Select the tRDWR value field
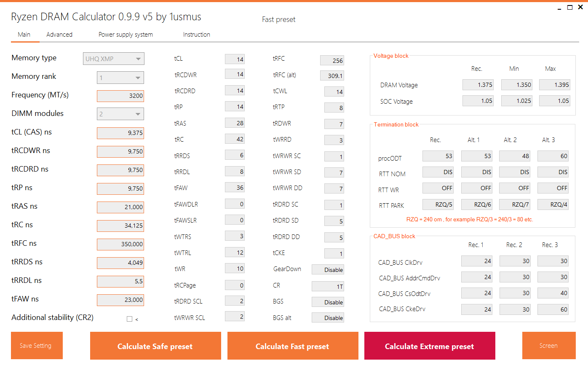Viewport: 588px width, 371px height. click(334, 124)
